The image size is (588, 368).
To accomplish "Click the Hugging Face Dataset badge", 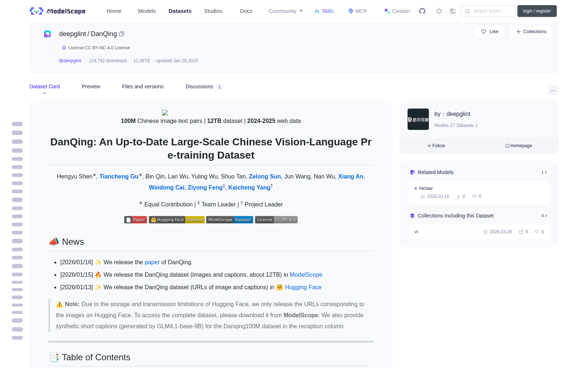I will tap(177, 220).
